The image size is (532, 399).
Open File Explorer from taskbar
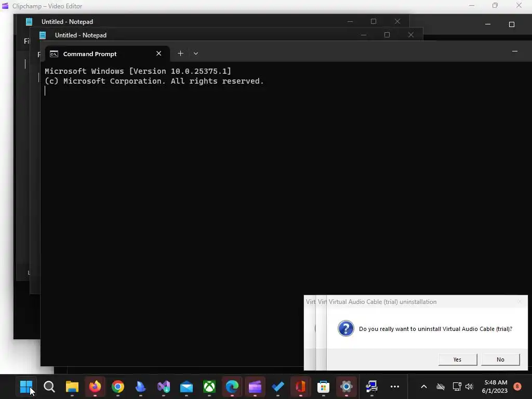[72, 386]
